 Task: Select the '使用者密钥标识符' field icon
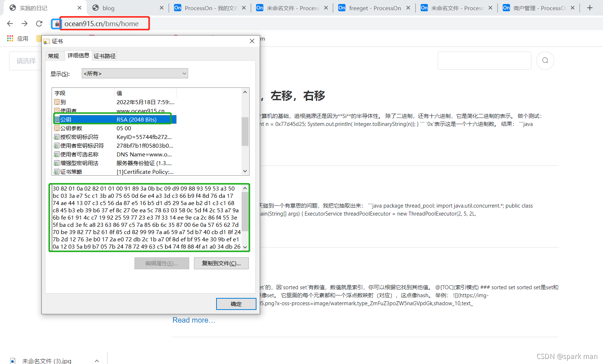57,146
